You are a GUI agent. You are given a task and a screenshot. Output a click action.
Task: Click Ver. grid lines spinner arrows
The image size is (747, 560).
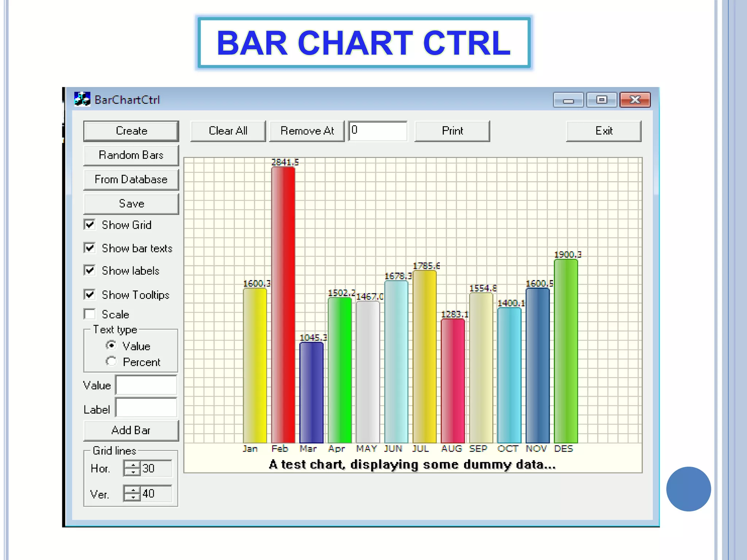point(132,493)
